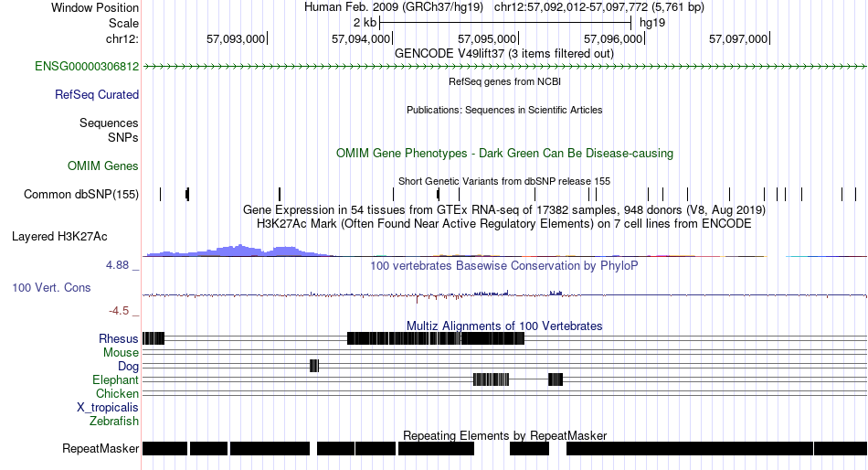This screenshot has height=470, width=868.
Task: Select the Common dbSNP(155) track label
Action: point(81,195)
